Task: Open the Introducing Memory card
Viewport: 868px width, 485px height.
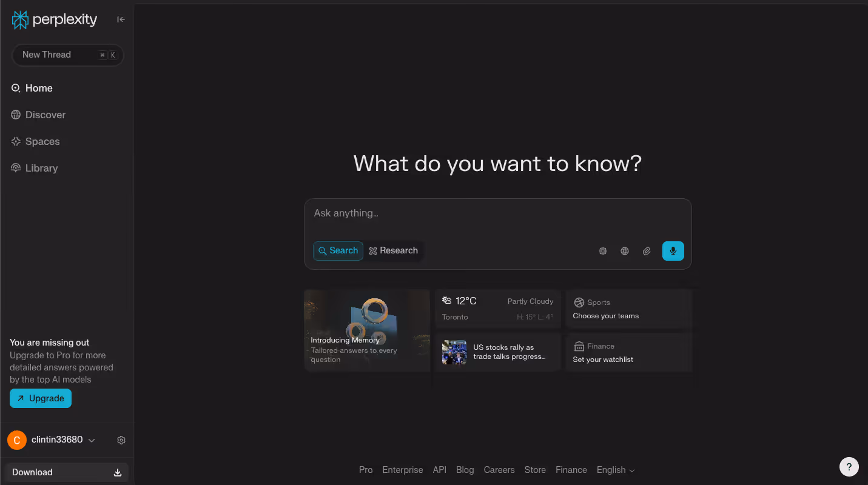Action: (367, 330)
